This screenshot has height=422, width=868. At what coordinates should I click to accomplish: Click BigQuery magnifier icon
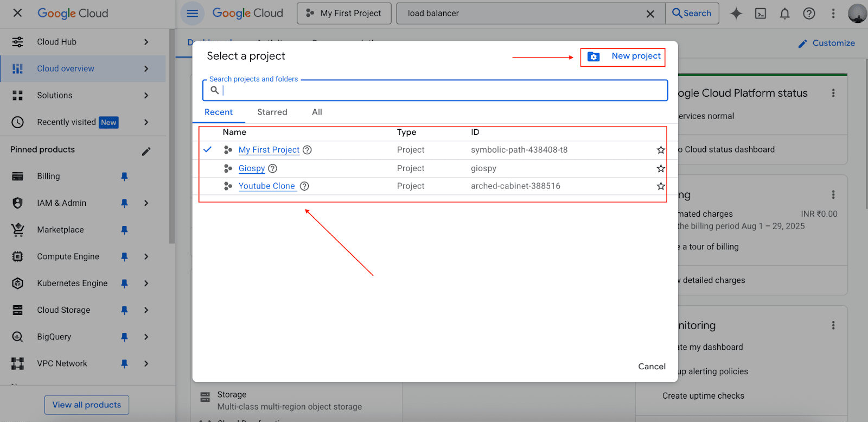(x=17, y=337)
